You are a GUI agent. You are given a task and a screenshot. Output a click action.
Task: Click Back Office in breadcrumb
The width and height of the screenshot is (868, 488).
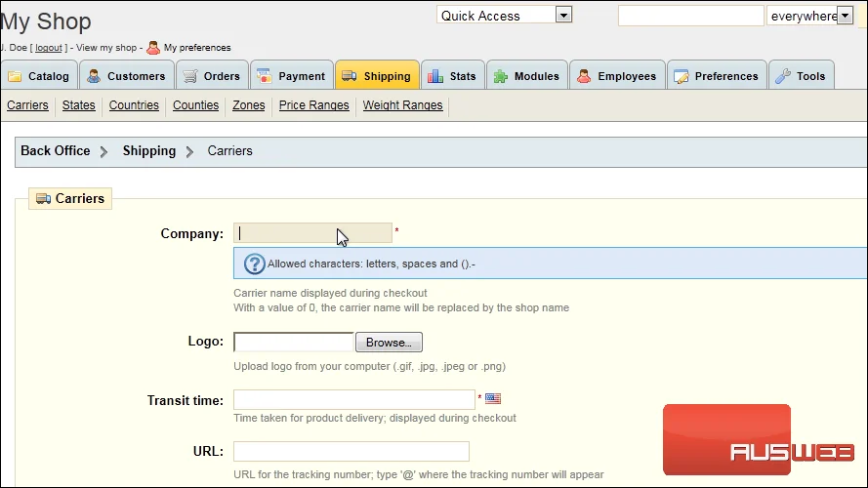pyautogui.click(x=56, y=150)
